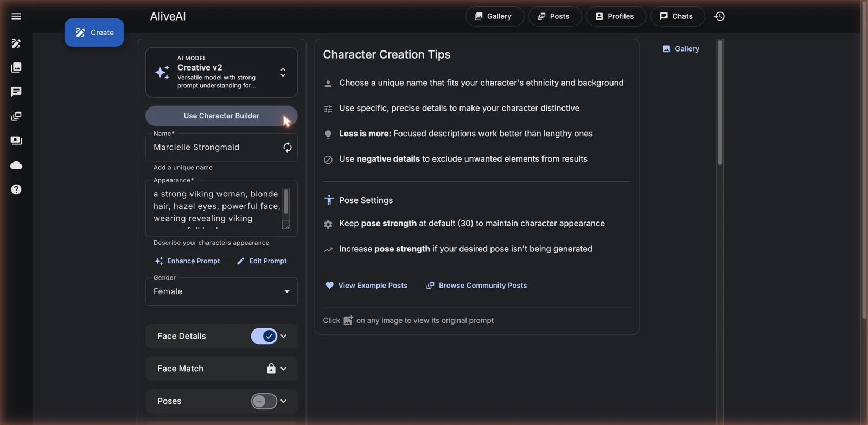Screen dimensions: 868x425
Task: Open the hamburger menu
Action: point(16,16)
